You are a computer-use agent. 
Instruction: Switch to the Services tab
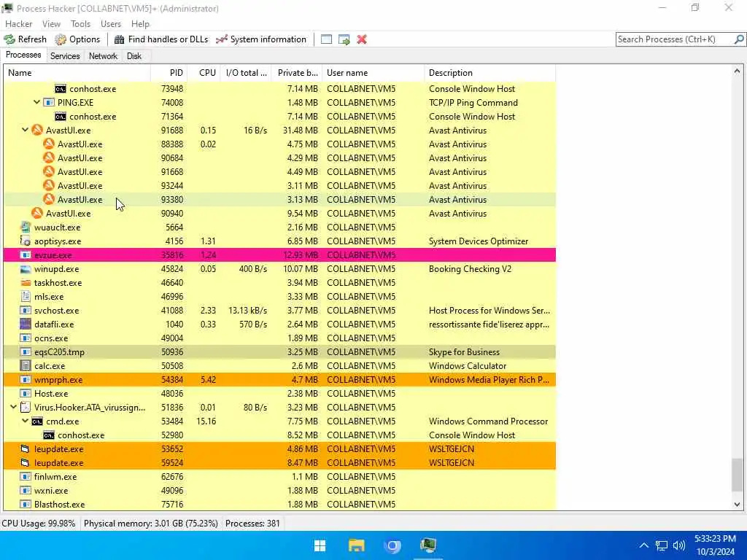(65, 55)
